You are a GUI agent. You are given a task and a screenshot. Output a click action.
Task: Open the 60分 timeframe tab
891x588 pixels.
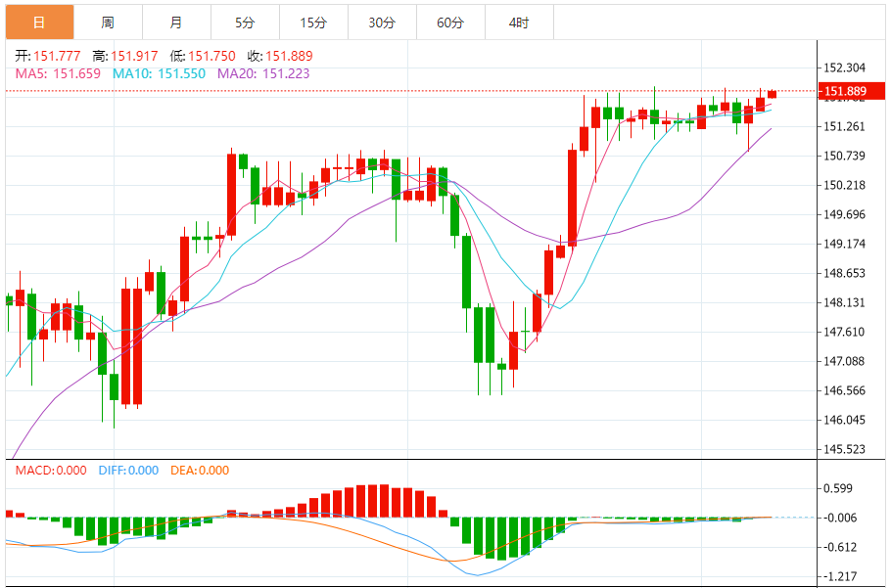pyautogui.click(x=450, y=23)
